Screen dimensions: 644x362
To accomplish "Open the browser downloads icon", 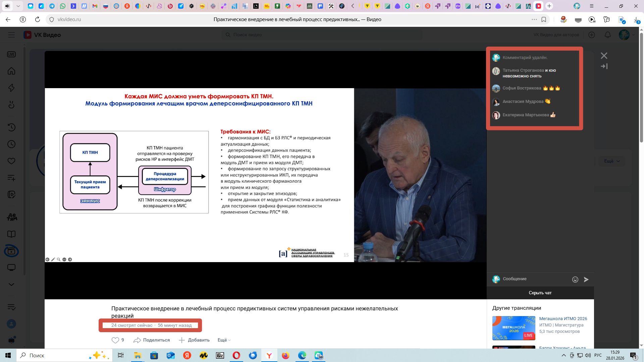I will (637, 20).
